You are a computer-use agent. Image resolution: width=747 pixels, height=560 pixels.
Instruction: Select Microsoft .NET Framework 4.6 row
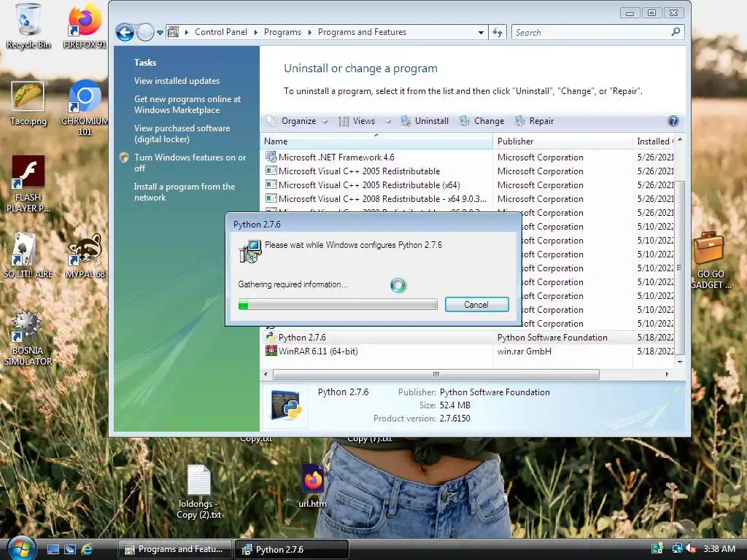point(468,157)
